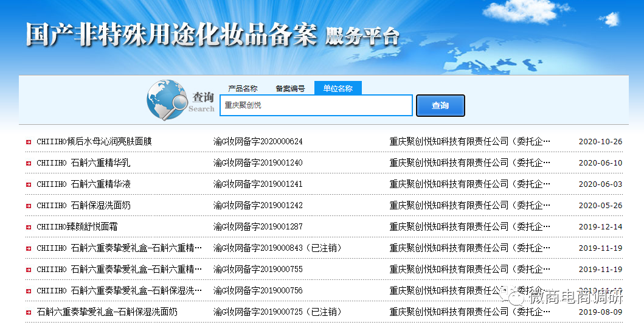644x325 pixels.
Task: Open CHIIIHO臻颜舒悦面霜 product link
Action: click(77, 227)
